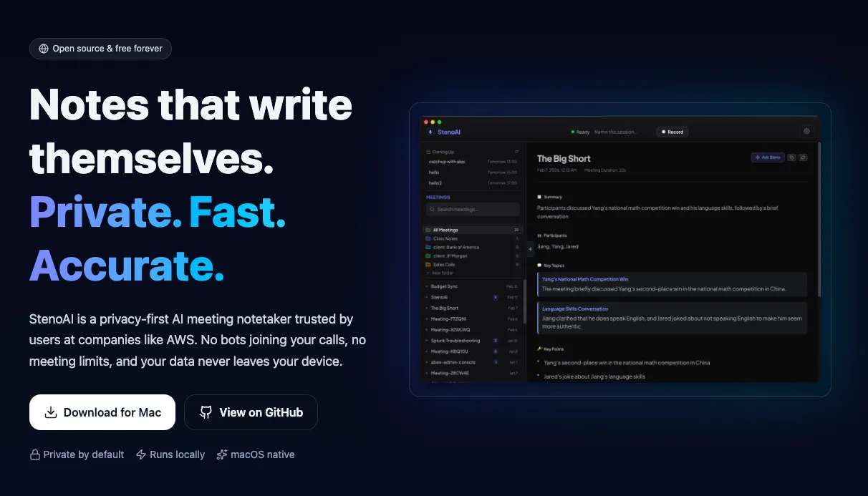Click the Runs locally label
Screen dimensions: 868x496
pyautogui.click(x=178, y=454)
